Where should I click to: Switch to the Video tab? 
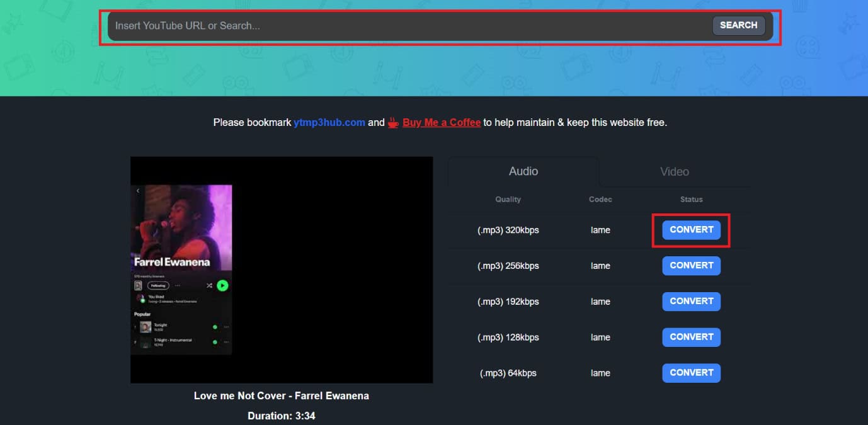[675, 171]
